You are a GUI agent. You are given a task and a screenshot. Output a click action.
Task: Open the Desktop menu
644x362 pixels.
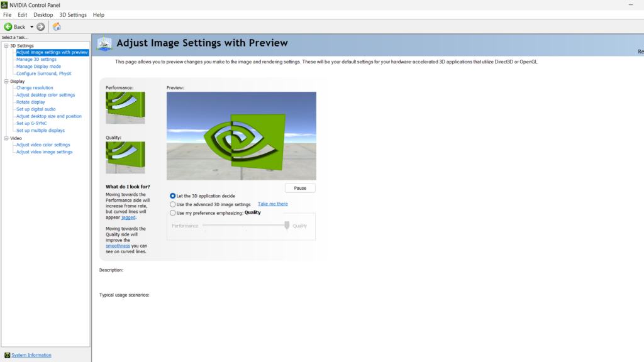tap(43, 14)
